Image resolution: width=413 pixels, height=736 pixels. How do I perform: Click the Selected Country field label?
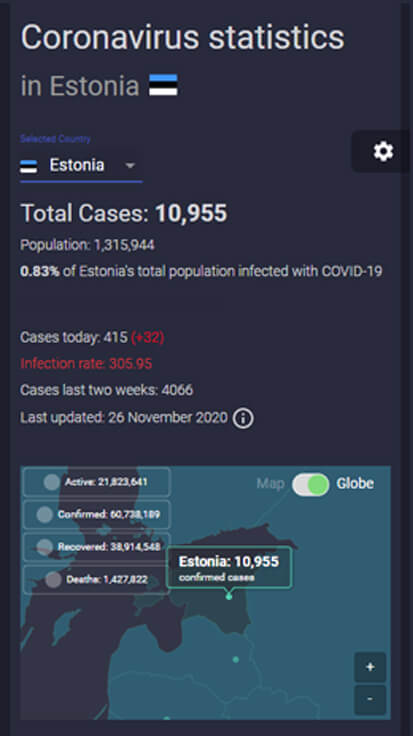click(55, 139)
